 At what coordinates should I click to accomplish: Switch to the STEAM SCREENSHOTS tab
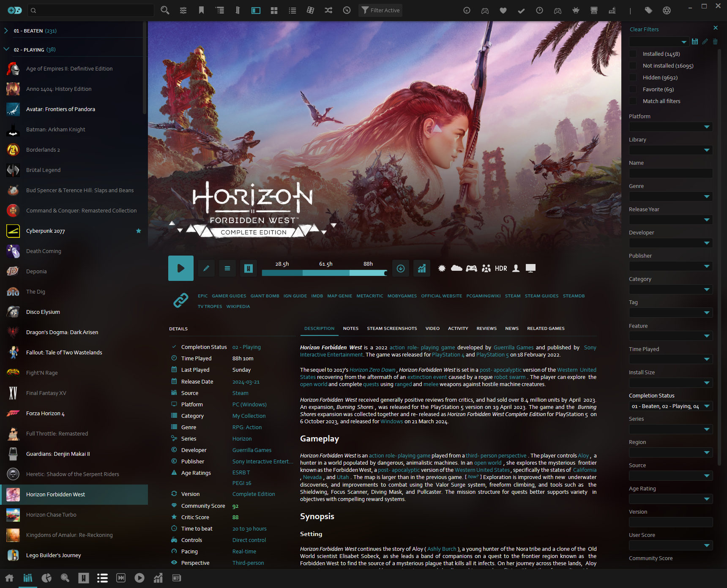coord(392,329)
